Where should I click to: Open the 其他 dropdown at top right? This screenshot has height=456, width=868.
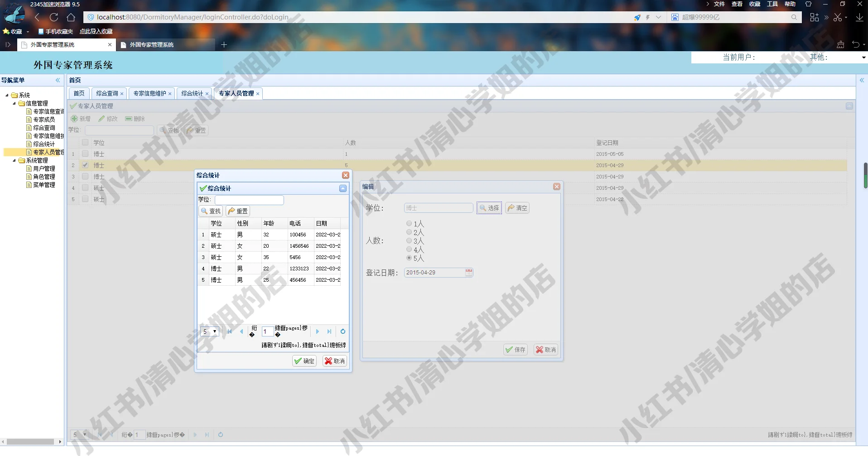tap(863, 57)
